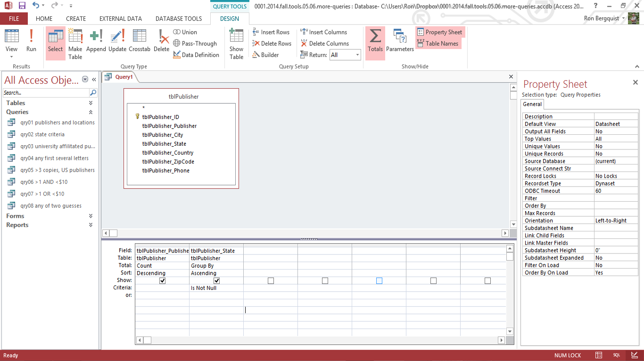The image size is (644, 361).
Task: Switch to the CREATE ribbon tab
Action: pos(76,19)
